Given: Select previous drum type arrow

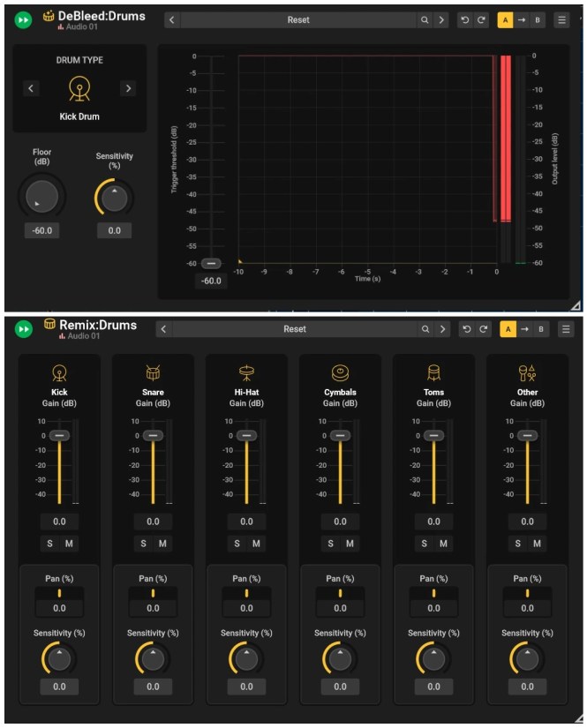Looking at the screenshot, I should [x=31, y=88].
